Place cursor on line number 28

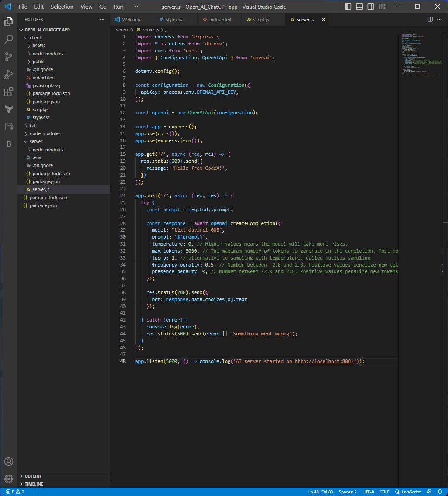(x=123, y=223)
